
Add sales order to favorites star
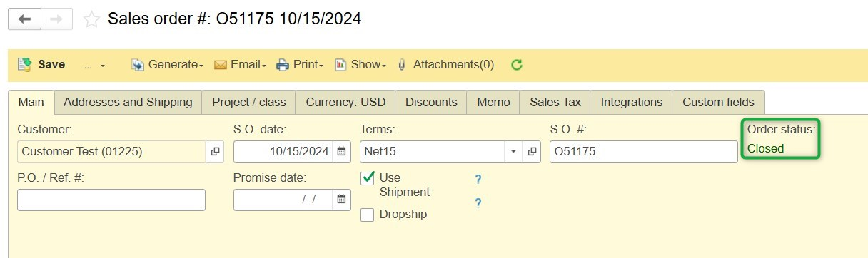pyautogui.click(x=91, y=19)
